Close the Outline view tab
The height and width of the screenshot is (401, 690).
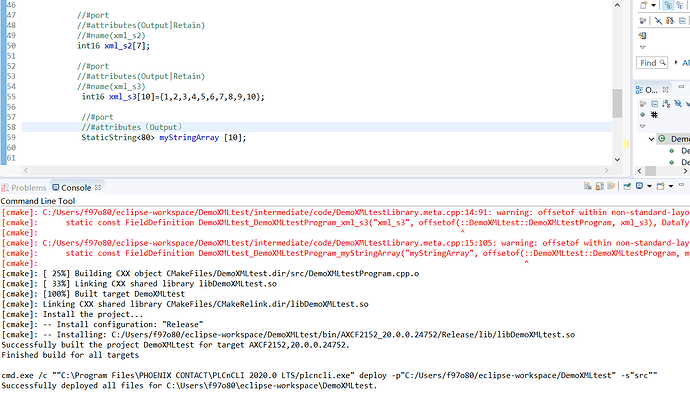coord(666,90)
